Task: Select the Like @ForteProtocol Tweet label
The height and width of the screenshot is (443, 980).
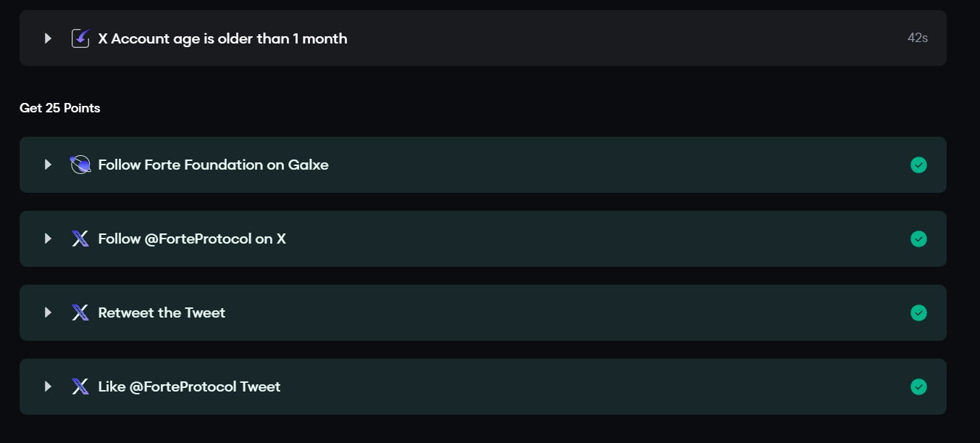Action: [189, 386]
